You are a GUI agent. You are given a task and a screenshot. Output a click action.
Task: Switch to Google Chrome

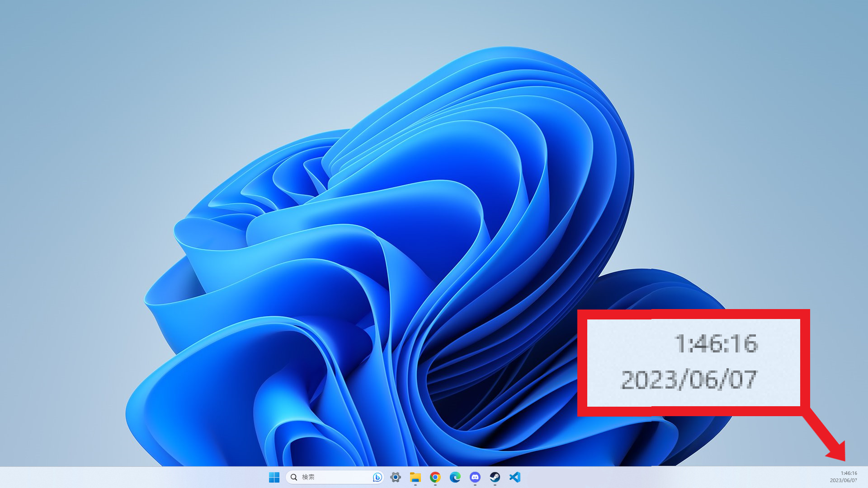[435, 477]
